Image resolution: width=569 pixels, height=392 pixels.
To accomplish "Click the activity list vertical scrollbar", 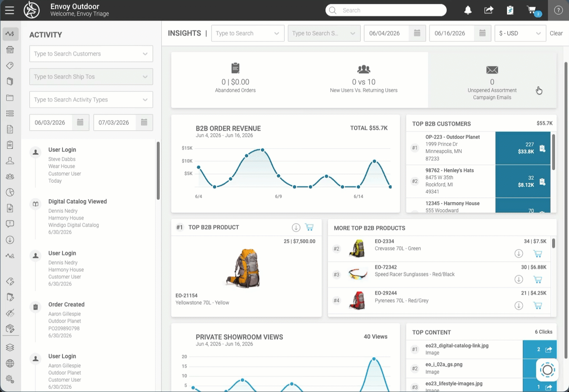I will [x=158, y=171].
